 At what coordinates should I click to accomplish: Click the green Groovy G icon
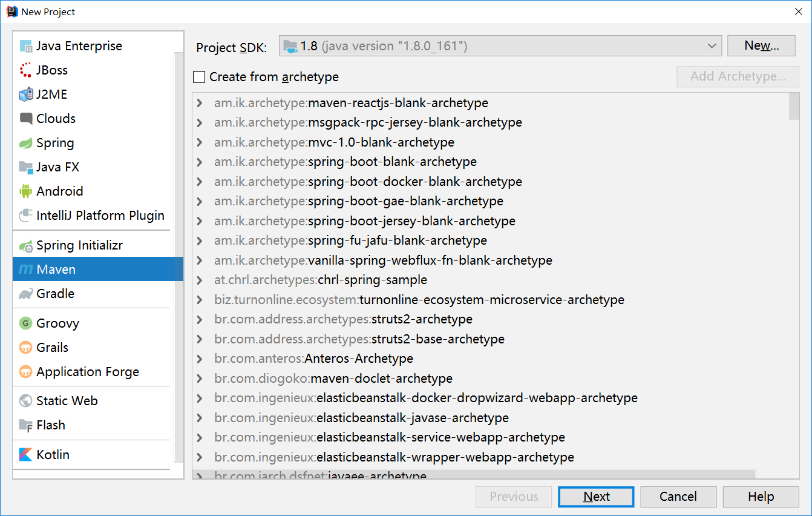tap(26, 323)
